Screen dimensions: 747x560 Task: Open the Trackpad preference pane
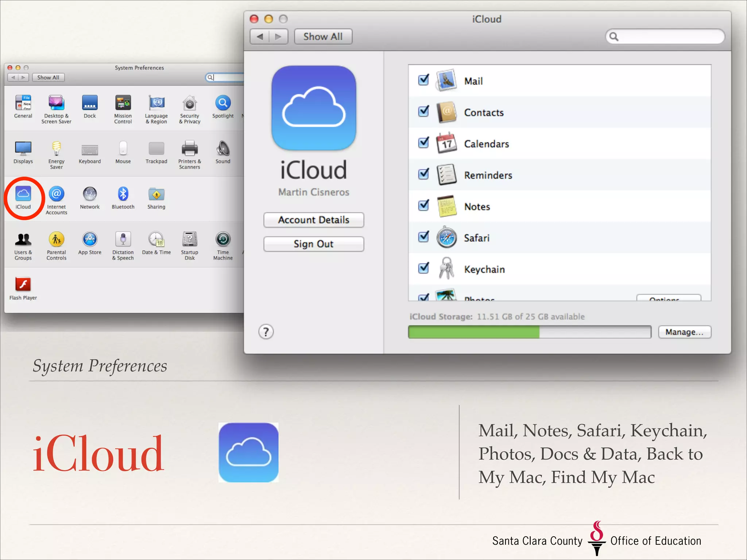[x=156, y=152]
